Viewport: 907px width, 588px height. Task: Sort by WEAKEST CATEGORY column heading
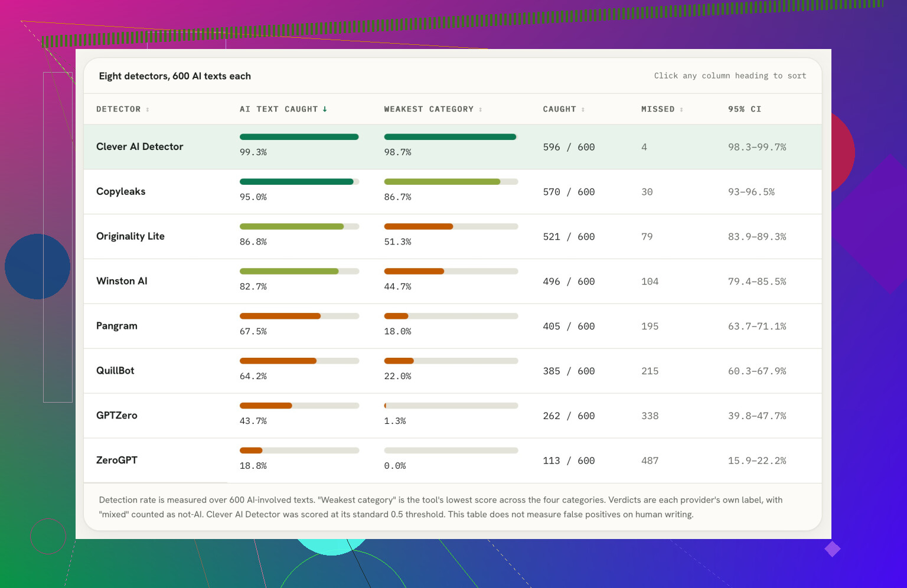(433, 109)
